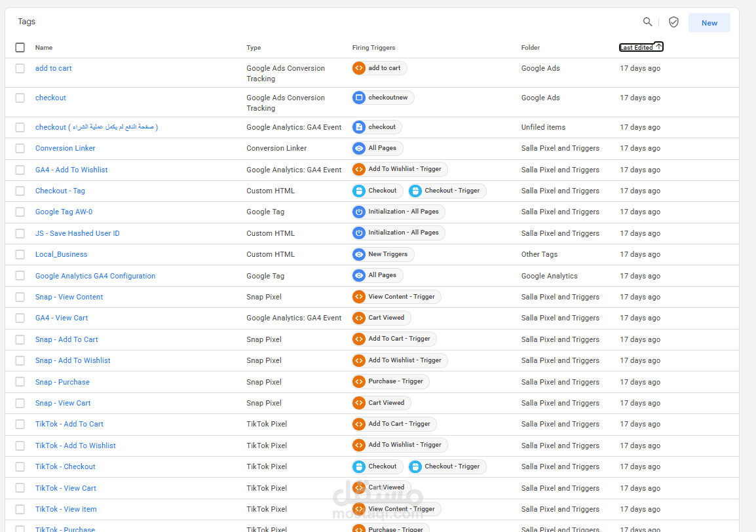Click Add To Cart - Trigger icon in Snap row
Screen dimensions: 756x532
click(x=359, y=339)
